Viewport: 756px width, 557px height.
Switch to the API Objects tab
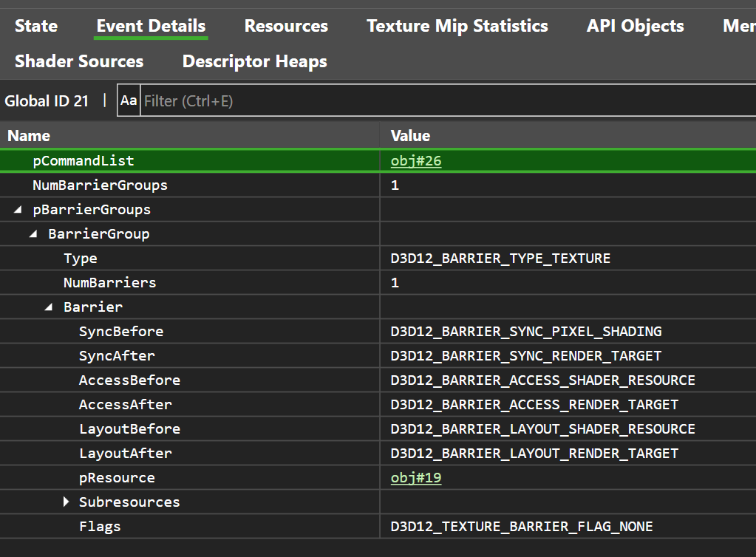click(x=635, y=26)
